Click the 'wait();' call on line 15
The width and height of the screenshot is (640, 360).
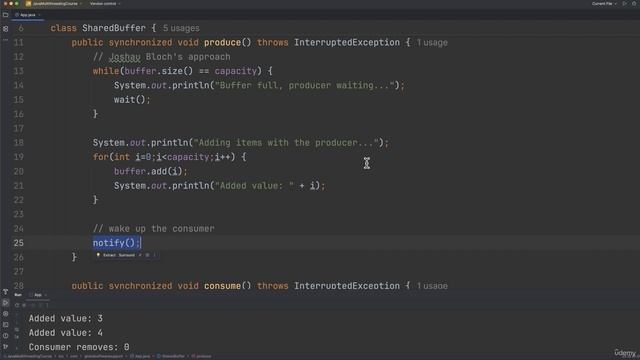coord(132,100)
